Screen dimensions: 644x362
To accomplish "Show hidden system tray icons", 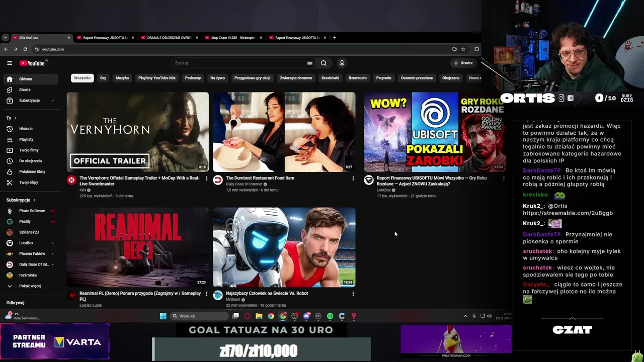I will 465,316.
